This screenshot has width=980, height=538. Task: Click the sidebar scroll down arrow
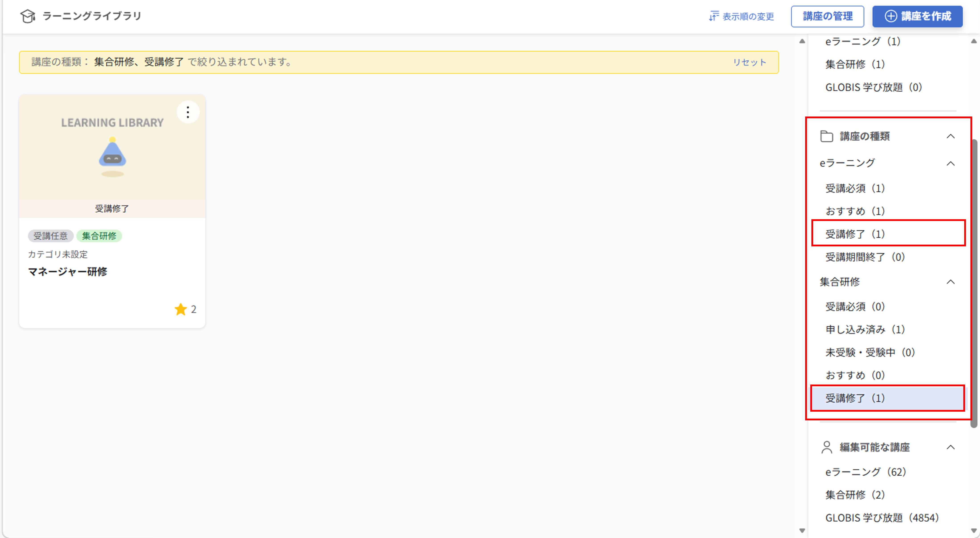974,530
